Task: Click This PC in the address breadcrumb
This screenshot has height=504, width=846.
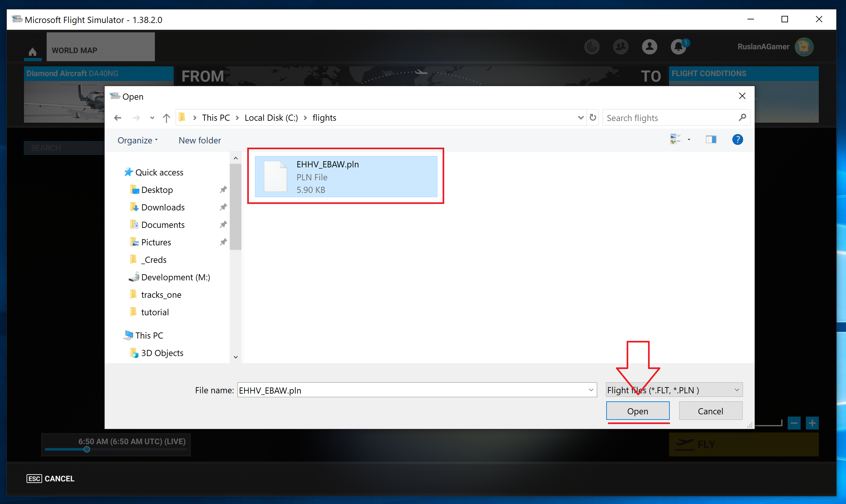Action: click(x=216, y=118)
